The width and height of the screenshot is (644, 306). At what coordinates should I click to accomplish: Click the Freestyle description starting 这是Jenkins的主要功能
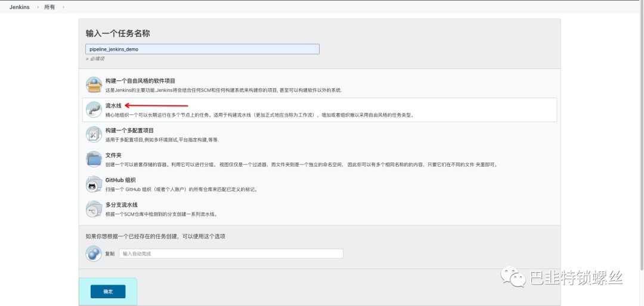(x=224, y=90)
